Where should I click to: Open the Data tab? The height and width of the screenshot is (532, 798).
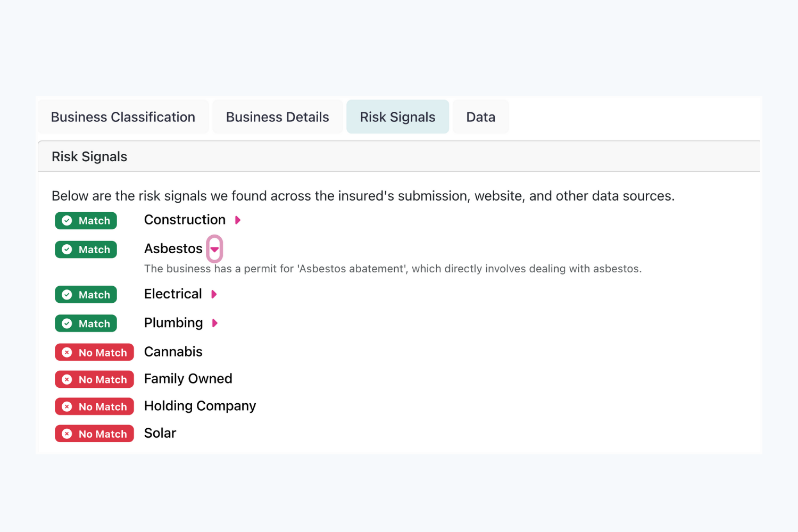click(x=481, y=117)
